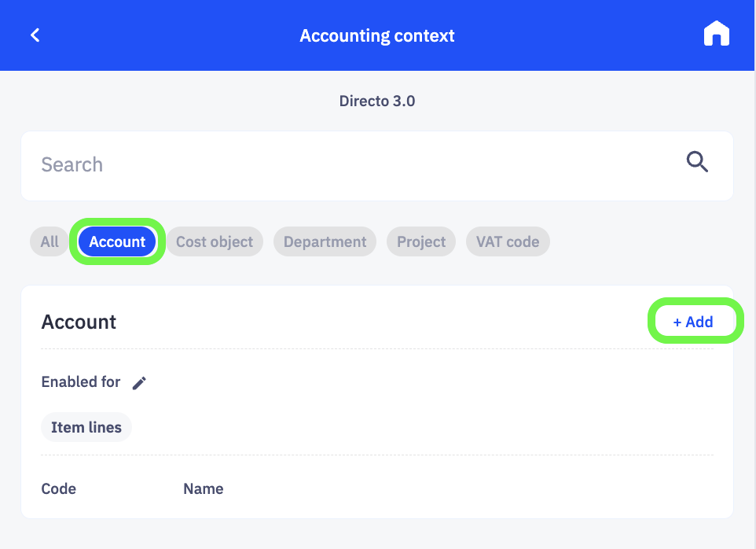
Task: Click the back arrow icon
Action: point(35,35)
